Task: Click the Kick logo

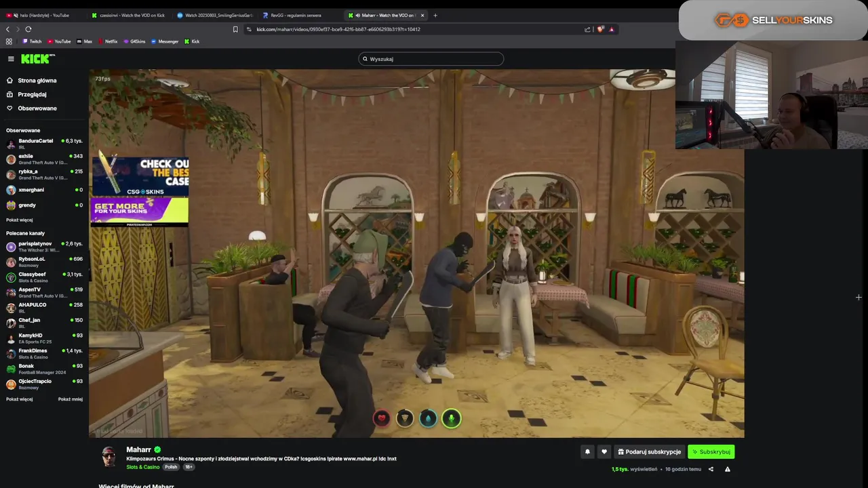Action: pos(37,59)
